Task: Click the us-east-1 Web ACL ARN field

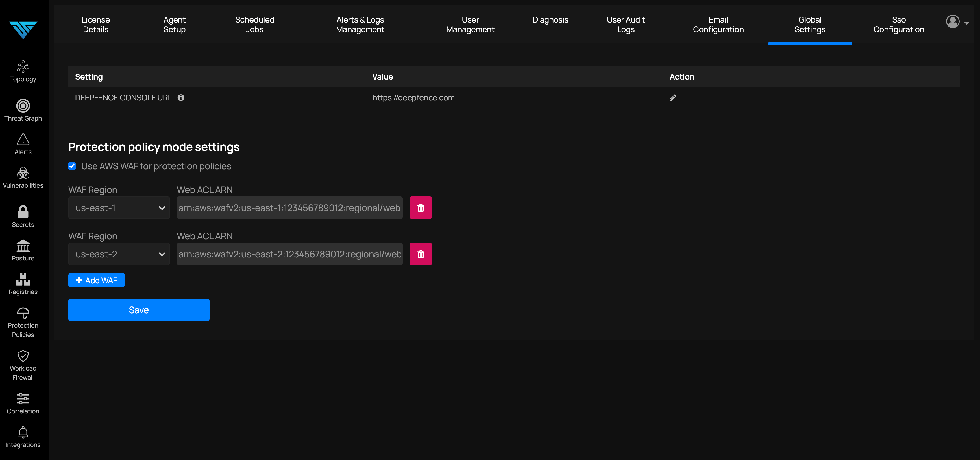Action: coord(289,208)
